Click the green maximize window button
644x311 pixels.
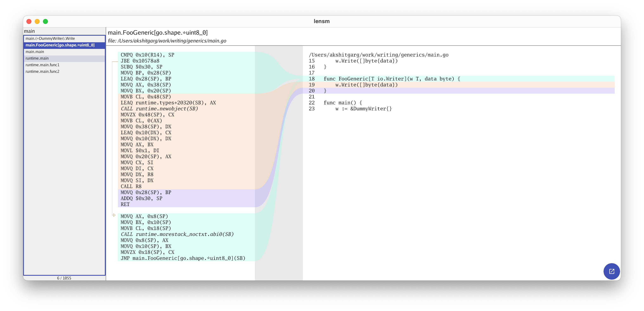(x=45, y=21)
